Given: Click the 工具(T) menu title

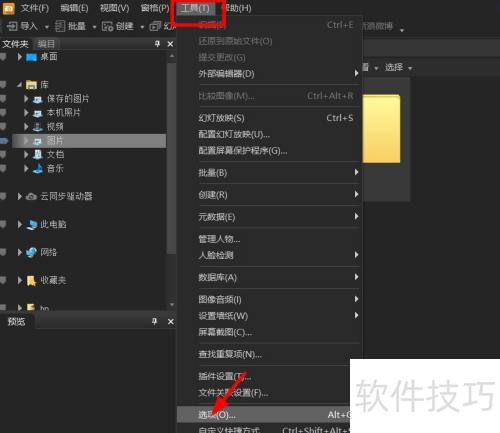Looking at the screenshot, I should pyautogui.click(x=195, y=8).
